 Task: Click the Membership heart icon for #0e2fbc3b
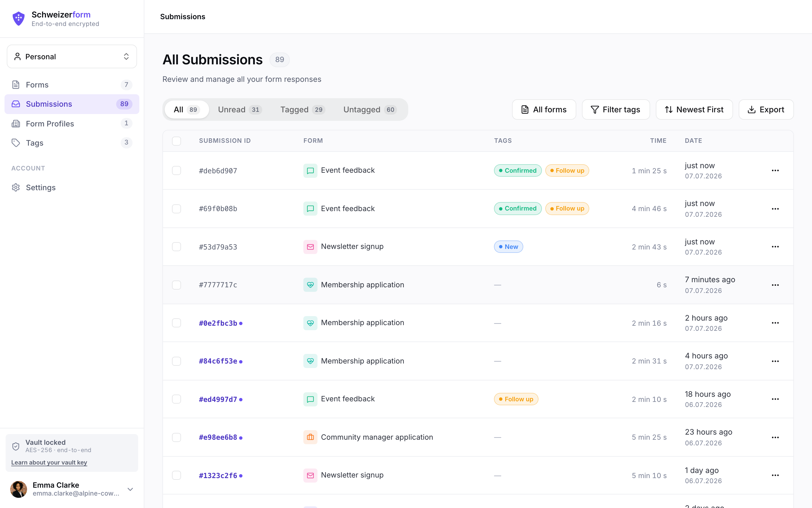pyautogui.click(x=310, y=323)
